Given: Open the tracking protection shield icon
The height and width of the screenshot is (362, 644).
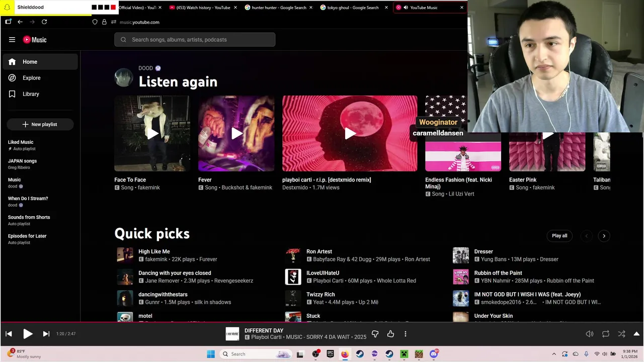Looking at the screenshot, I should (x=95, y=22).
